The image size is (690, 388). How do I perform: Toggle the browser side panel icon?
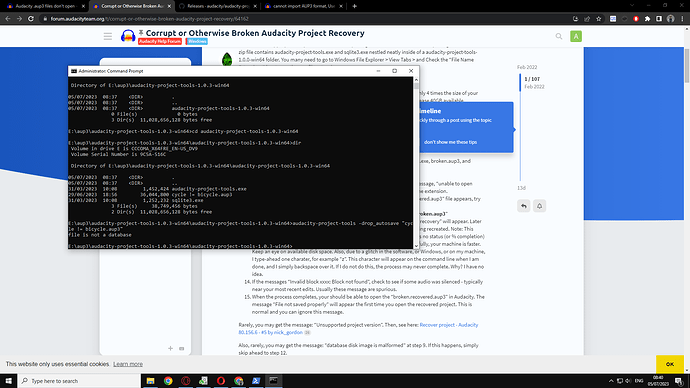pos(659,19)
